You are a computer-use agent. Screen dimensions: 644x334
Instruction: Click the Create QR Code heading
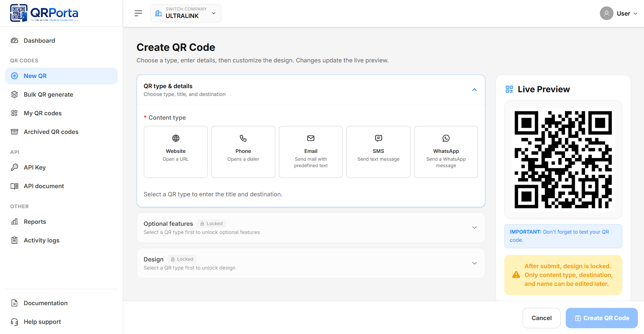click(x=176, y=47)
